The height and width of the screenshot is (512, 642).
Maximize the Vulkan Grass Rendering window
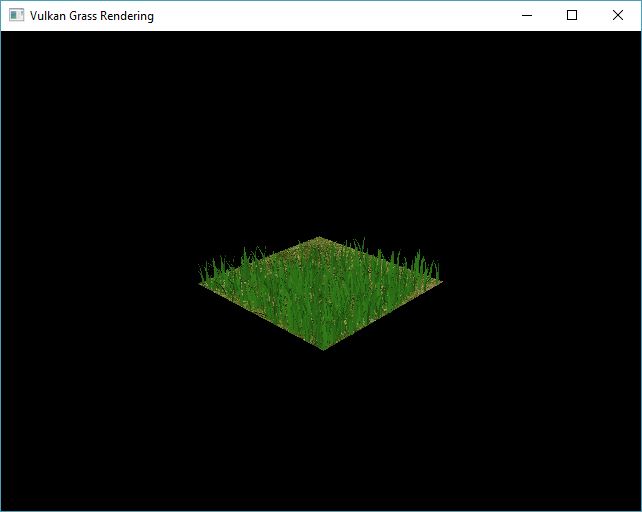[572, 16]
